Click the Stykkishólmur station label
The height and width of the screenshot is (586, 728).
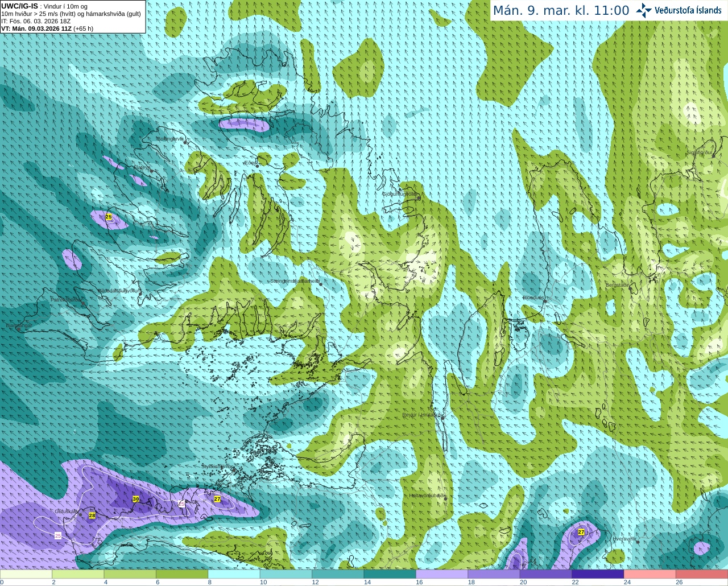[x=216, y=467]
